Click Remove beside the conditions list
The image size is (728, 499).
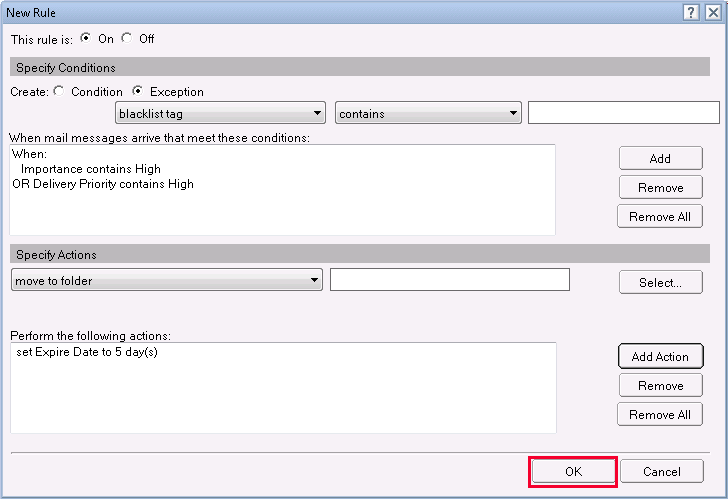[x=660, y=188]
